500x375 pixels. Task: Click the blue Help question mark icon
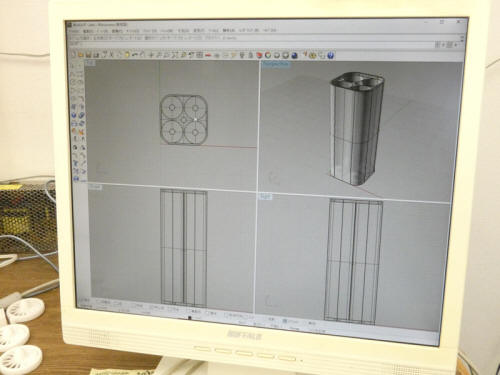(x=330, y=55)
